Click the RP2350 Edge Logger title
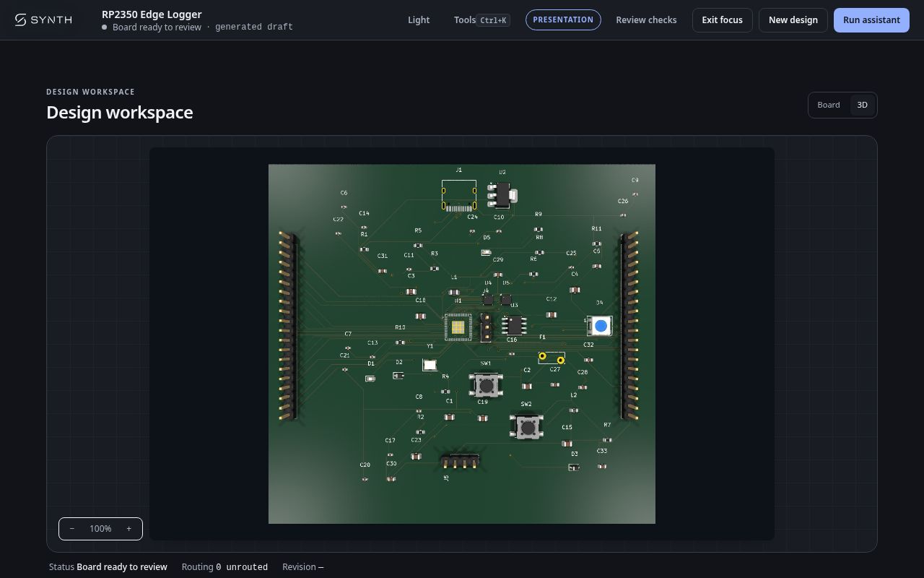924x578 pixels. tap(152, 14)
